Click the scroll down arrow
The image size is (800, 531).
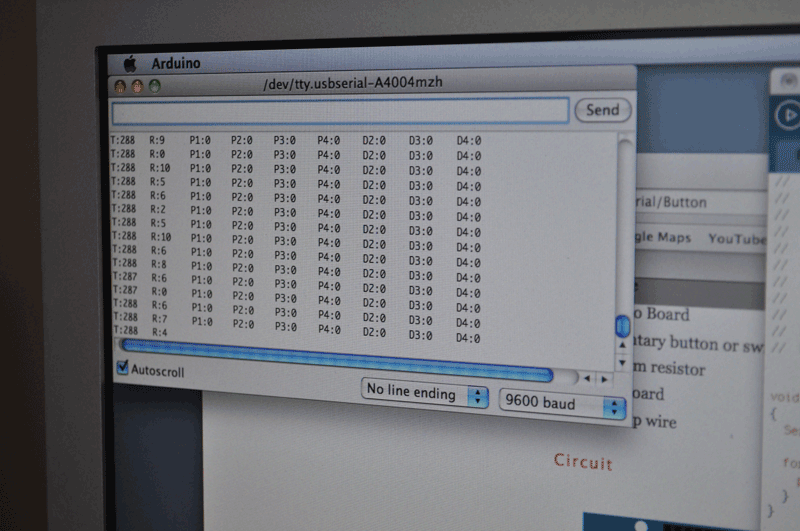point(622,363)
